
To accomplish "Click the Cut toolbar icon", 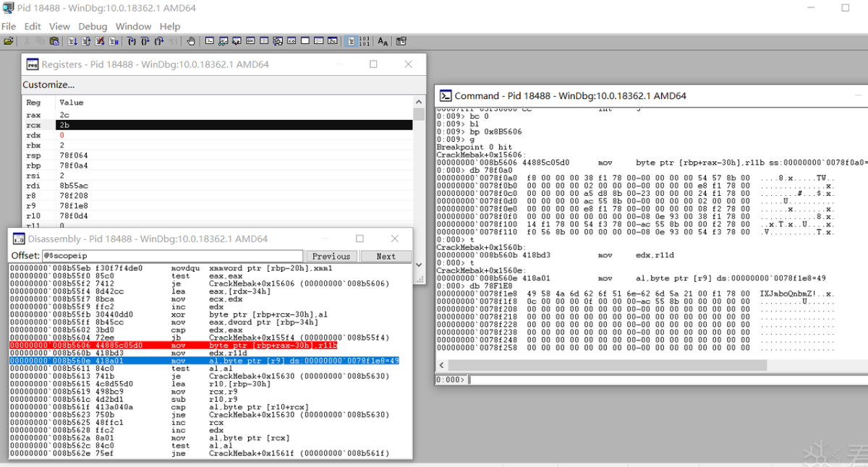I will [x=27, y=41].
